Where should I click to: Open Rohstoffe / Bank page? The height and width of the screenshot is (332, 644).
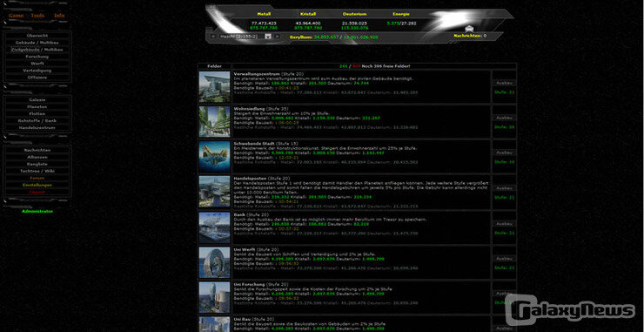click(37, 121)
